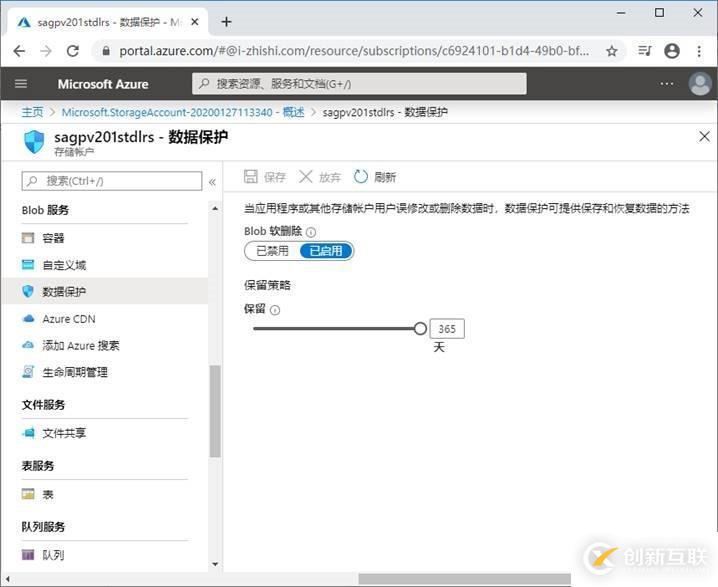
Task: Click the browser back arrow
Action: (19, 51)
